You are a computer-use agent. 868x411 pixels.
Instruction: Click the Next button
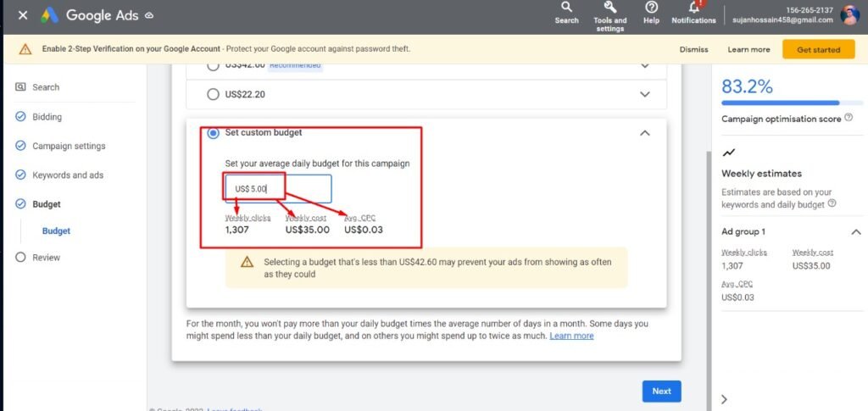661,391
